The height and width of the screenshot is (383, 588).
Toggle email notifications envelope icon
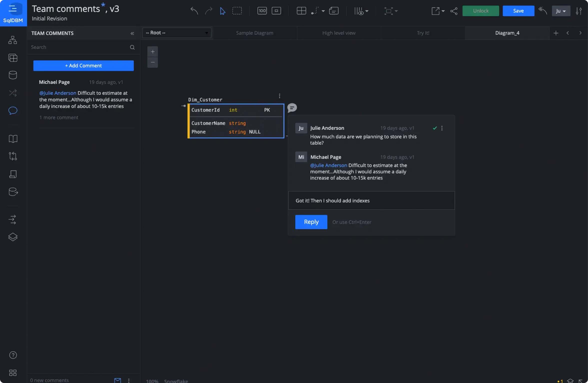point(117,380)
